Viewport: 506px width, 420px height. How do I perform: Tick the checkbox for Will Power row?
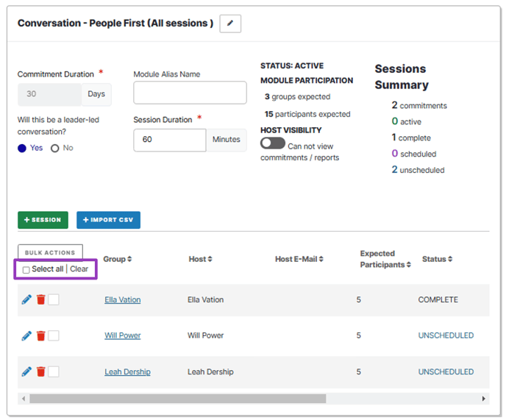pos(54,335)
